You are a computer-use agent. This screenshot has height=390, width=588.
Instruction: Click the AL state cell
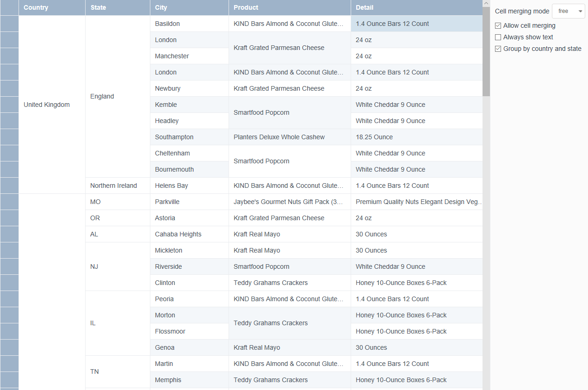(x=118, y=234)
